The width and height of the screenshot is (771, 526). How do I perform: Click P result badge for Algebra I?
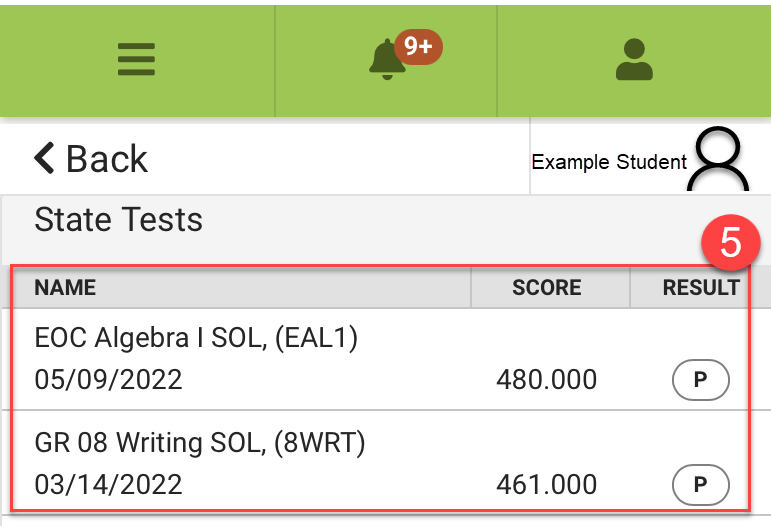pyautogui.click(x=701, y=380)
